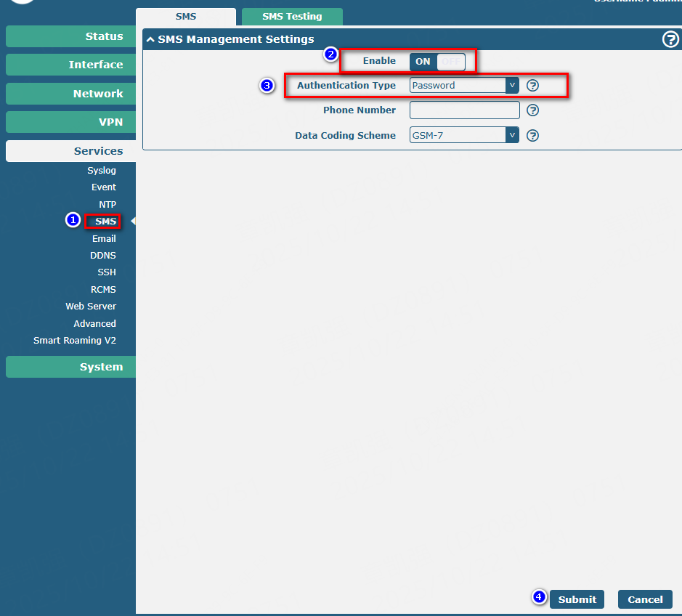This screenshot has height=616, width=682.
Task: Click help icon beside Data Coding Scheme
Action: pyautogui.click(x=532, y=135)
